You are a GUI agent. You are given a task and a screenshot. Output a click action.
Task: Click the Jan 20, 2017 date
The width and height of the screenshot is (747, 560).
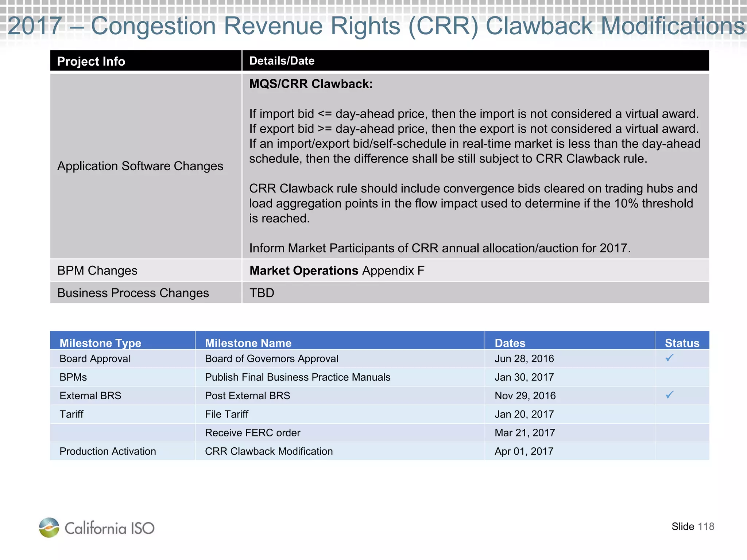point(524,414)
